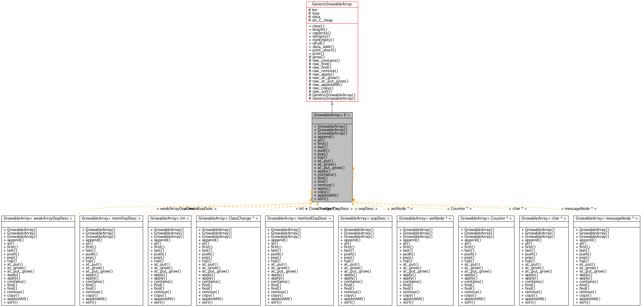The image size is (644, 307).
Task: Open GrowableArray< messageNode * > node title
Action: [606, 218]
